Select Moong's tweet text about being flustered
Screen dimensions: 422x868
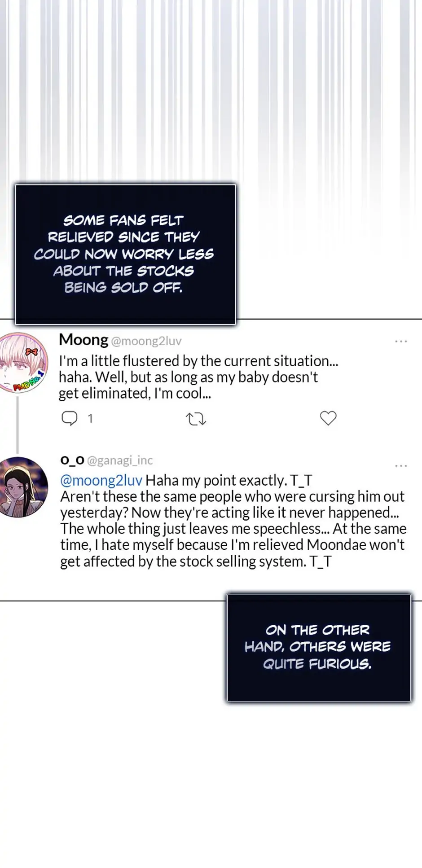(x=198, y=377)
